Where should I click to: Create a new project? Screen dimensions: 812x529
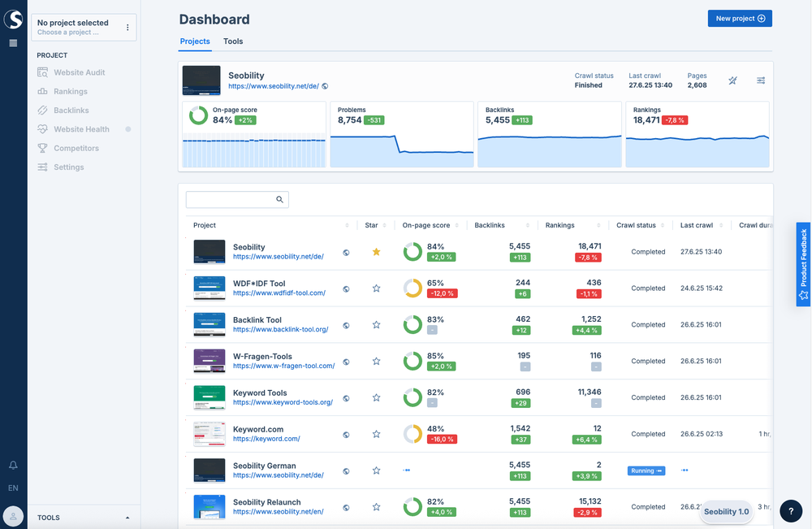tap(739, 18)
